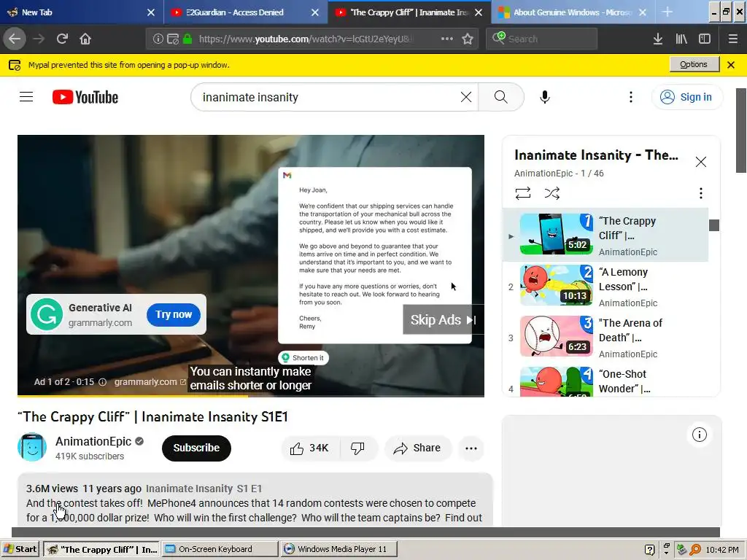Image resolution: width=747 pixels, height=560 pixels.
Task: Close the E2Guardian tab
Action: [x=315, y=12]
